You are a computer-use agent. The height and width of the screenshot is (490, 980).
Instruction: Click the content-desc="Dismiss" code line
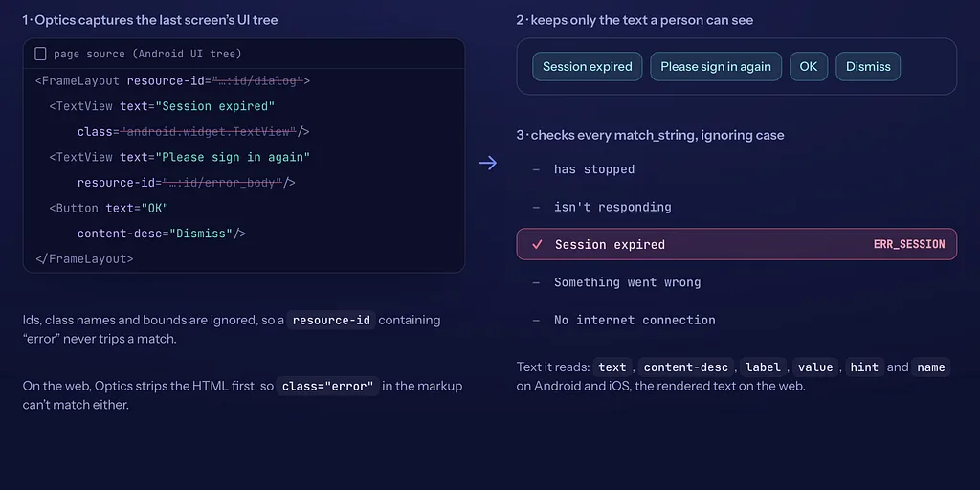(x=161, y=234)
